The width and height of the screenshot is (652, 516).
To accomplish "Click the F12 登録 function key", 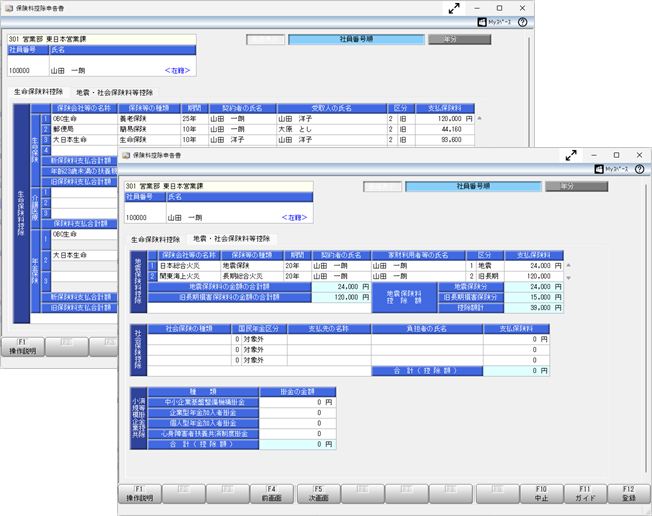I will [629, 494].
